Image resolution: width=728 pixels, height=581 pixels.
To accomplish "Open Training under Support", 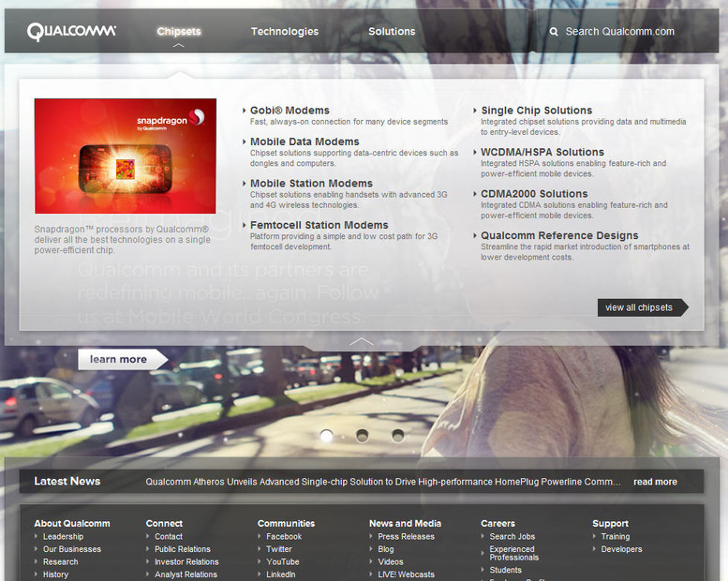I will coord(616,536).
